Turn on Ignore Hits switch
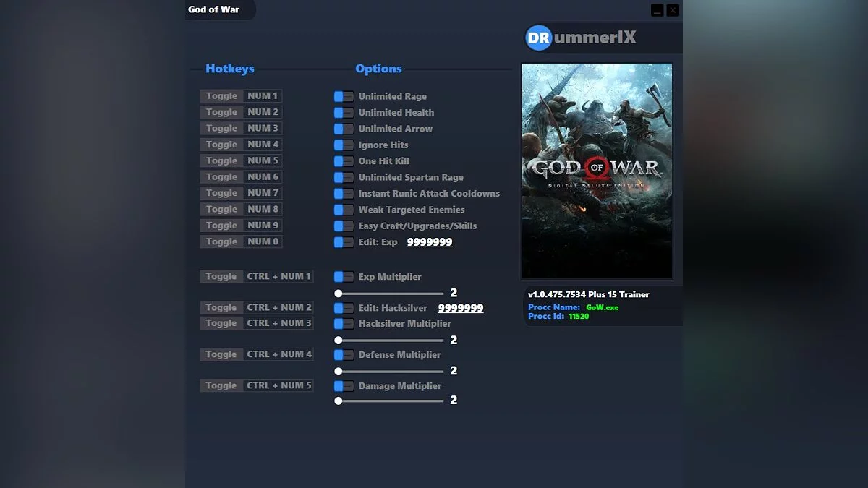 [344, 145]
